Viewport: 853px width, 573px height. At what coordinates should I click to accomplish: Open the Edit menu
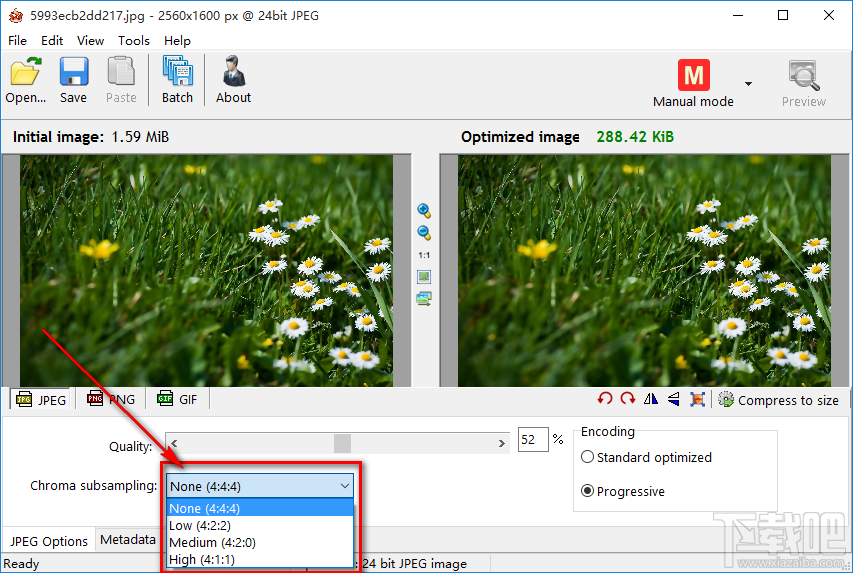[x=52, y=41]
